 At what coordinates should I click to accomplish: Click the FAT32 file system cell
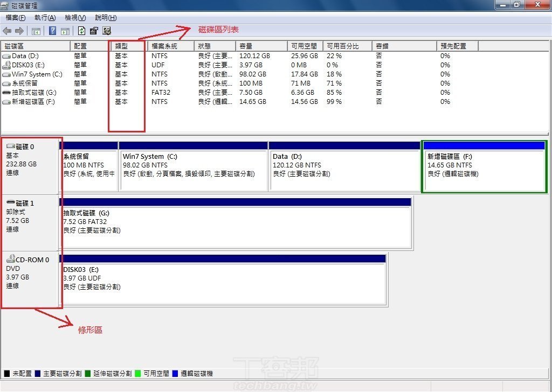pyautogui.click(x=161, y=93)
